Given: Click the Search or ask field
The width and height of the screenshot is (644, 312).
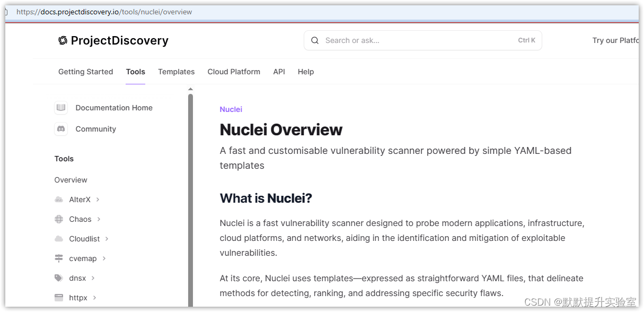Looking at the screenshot, I should pos(423,40).
